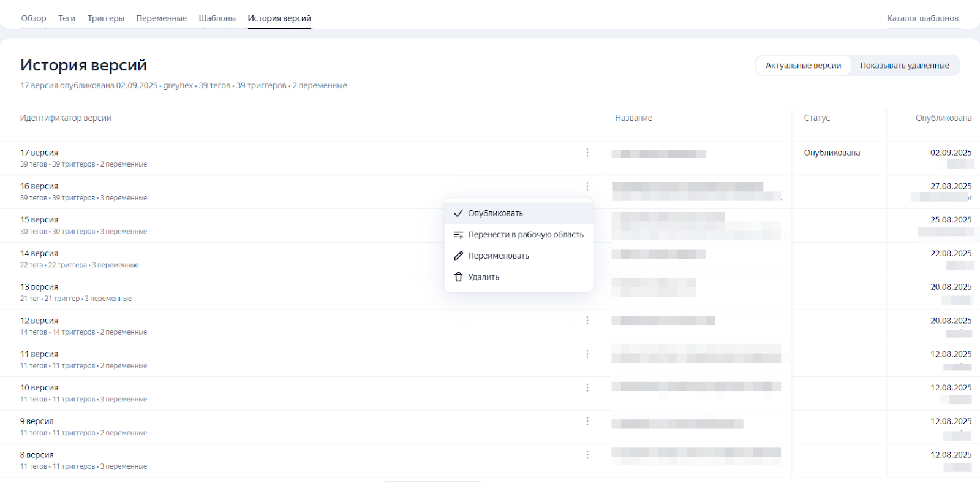This screenshot has width=980, height=483.
Task: Select Опубликовать in the context menu
Action: [x=495, y=213]
